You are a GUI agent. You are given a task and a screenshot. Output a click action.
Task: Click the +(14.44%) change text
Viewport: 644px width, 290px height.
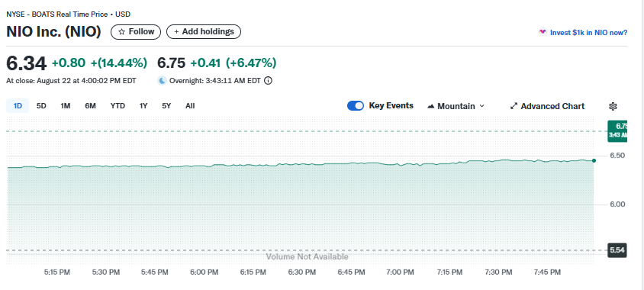click(x=119, y=63)
